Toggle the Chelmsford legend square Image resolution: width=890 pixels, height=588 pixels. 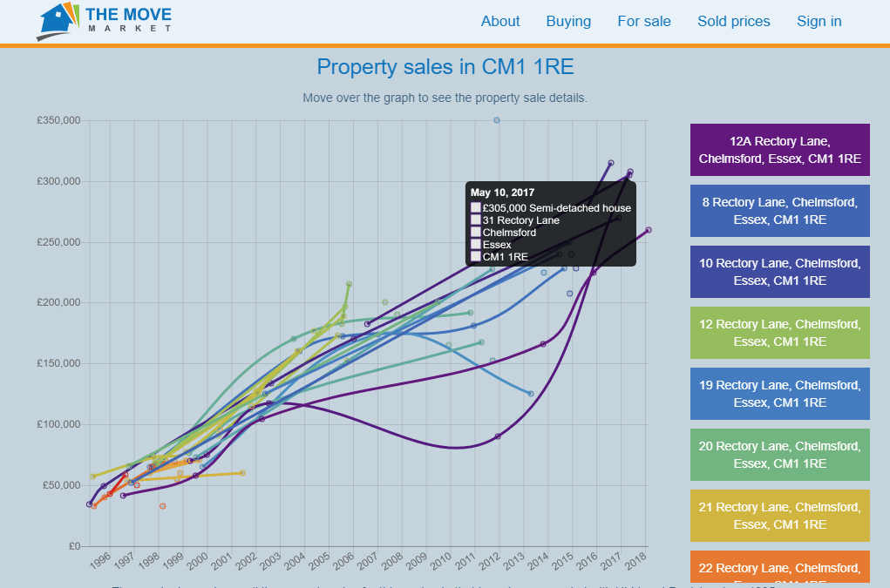pos(475,233)
